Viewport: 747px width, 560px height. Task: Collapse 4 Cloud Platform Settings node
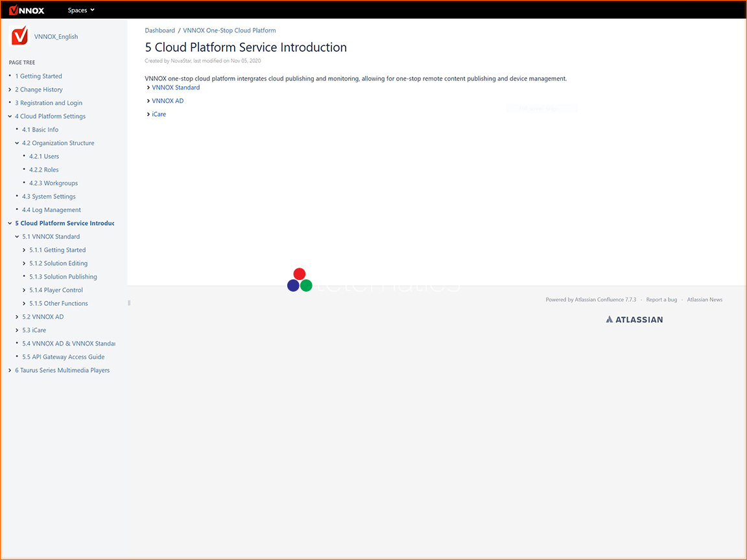(10, 116)
